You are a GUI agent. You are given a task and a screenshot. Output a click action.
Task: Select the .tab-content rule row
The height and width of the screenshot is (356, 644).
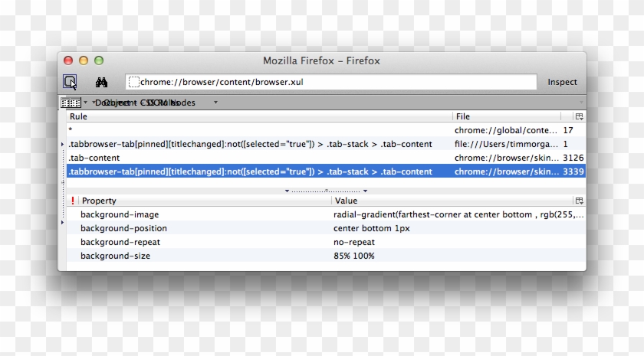326,158
